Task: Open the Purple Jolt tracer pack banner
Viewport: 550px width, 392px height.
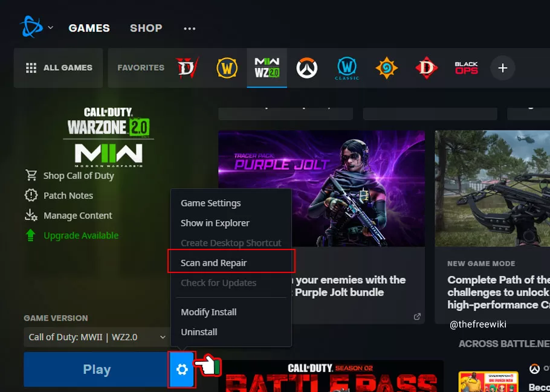Action: tap(322, 188)
